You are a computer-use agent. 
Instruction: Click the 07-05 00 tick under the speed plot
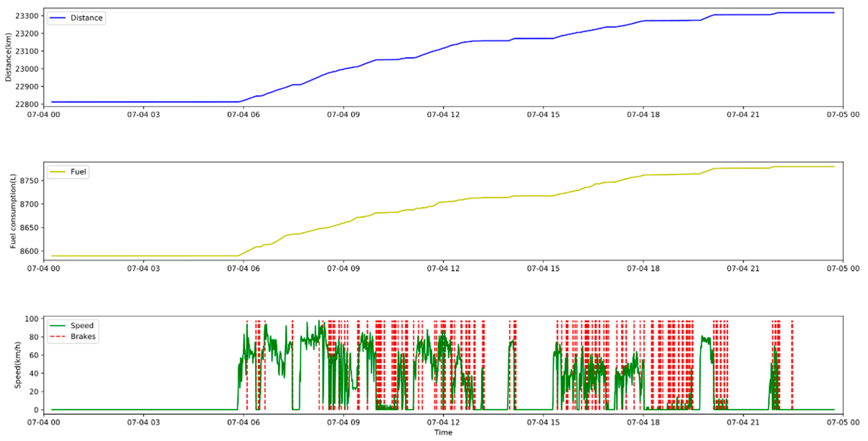[843, 423]
